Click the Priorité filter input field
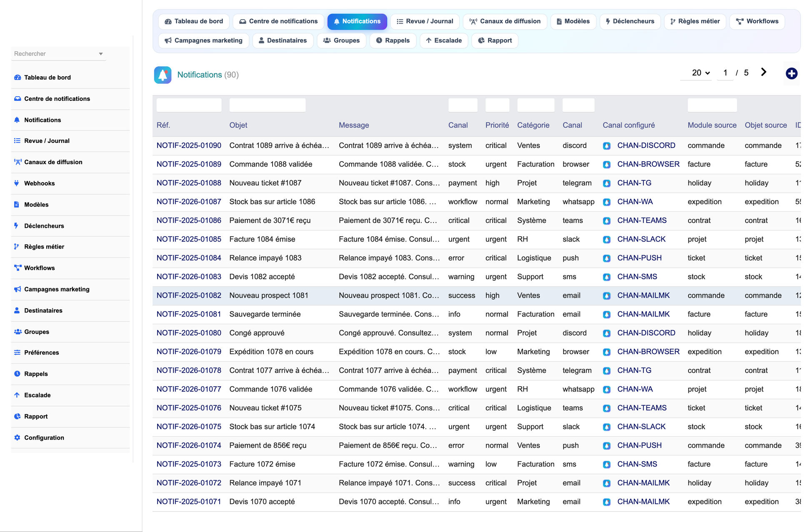 pyautogui.click(x=497, y=105)
